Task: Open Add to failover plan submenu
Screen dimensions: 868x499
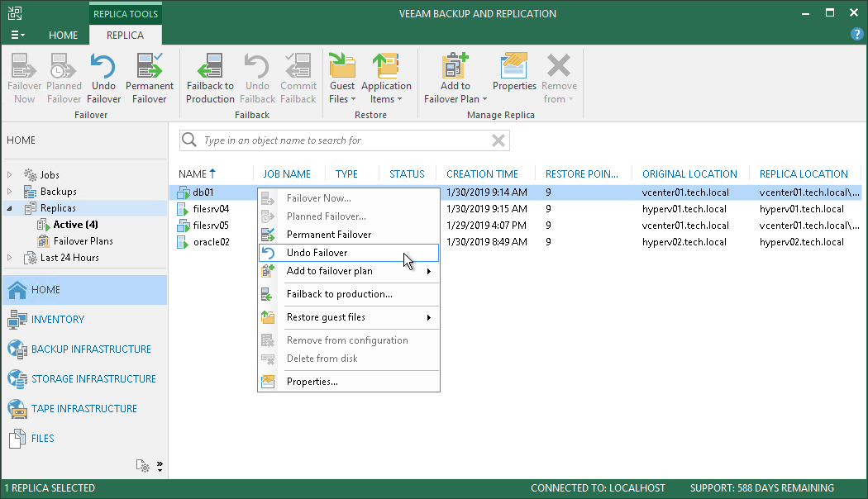Action: click(x=349, y=271)
